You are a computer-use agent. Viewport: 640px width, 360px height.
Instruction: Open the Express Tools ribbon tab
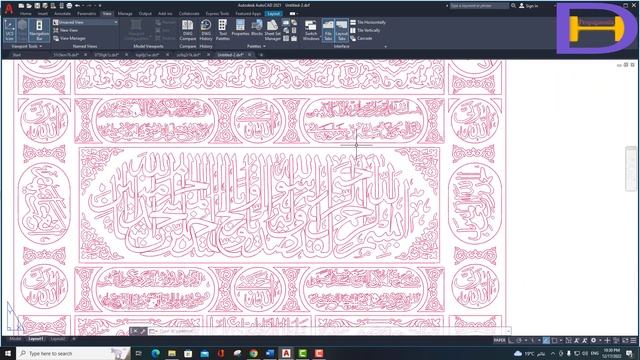217,13
